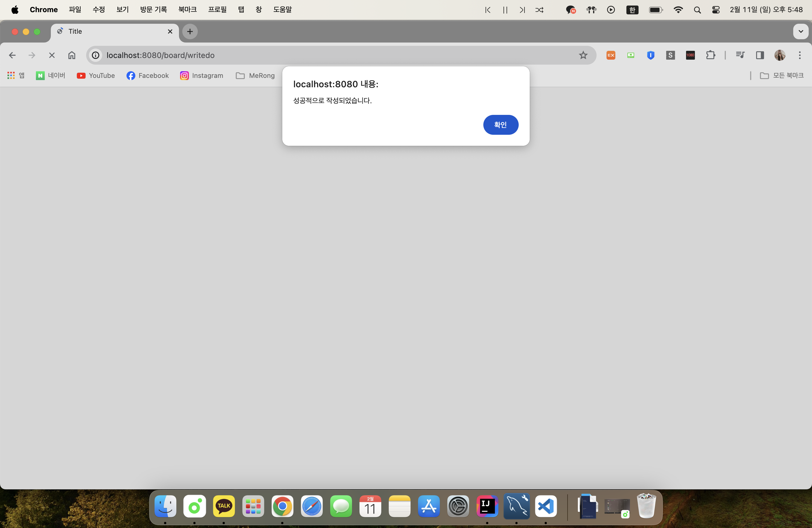Bookmark this page with the star icon

(583, 55)
